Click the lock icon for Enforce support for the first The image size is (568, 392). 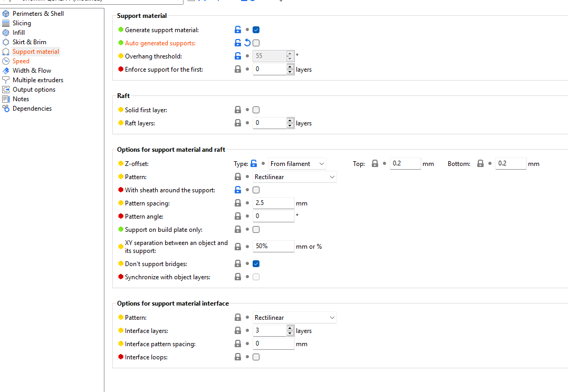(x=238, y=69)
